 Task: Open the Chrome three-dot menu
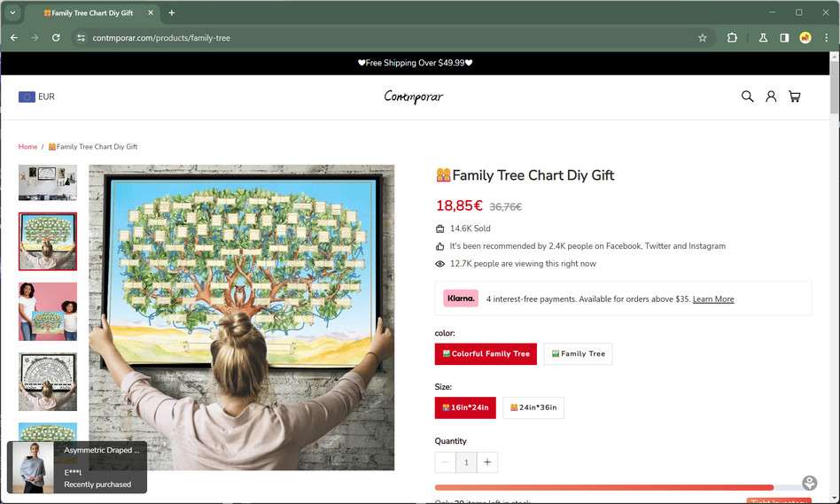tap(826, 37)
